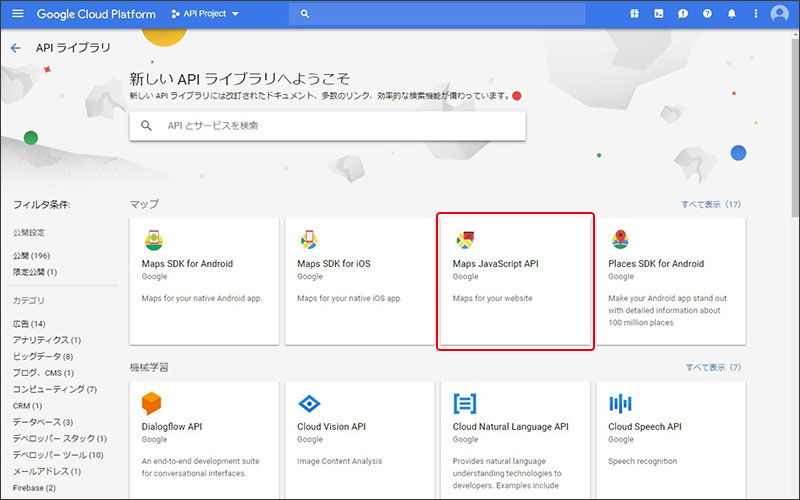Viewport: 800px width, 500px height.
Task: Select the Cloud Natural Language API title
Action: pos(511,427)
